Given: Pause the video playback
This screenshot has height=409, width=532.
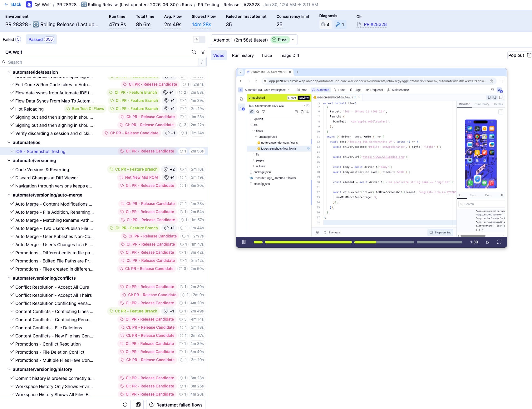Looking at the screenshot, I should tap(244, 242).
